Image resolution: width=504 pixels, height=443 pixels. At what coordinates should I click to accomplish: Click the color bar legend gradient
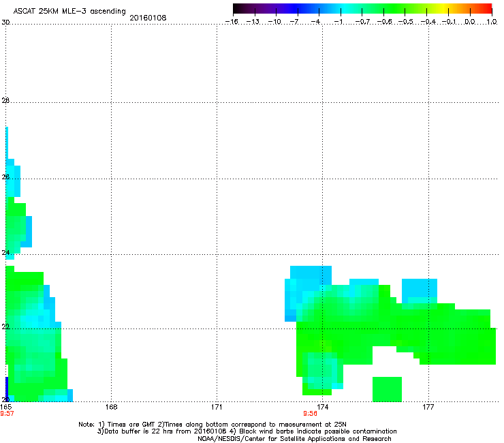tap(362, 9)
